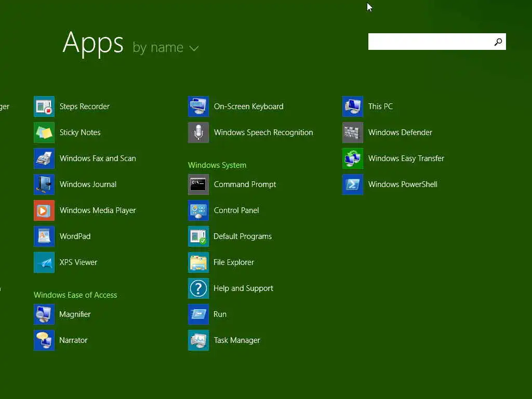Screen dimensions: 532x399
Task: Open the File Explorer folder icon
Action: pos(198,262)
